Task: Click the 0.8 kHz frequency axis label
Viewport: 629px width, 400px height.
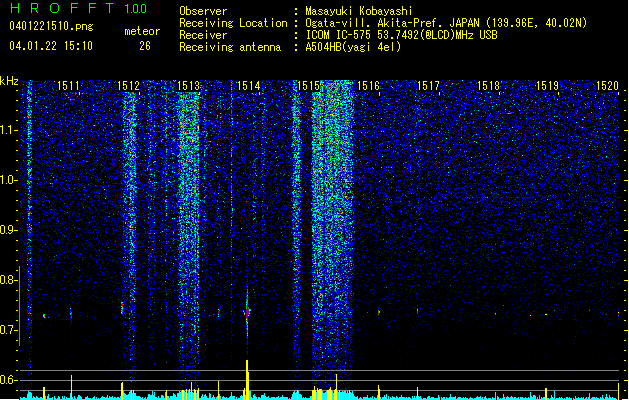Action: (9, 280)
